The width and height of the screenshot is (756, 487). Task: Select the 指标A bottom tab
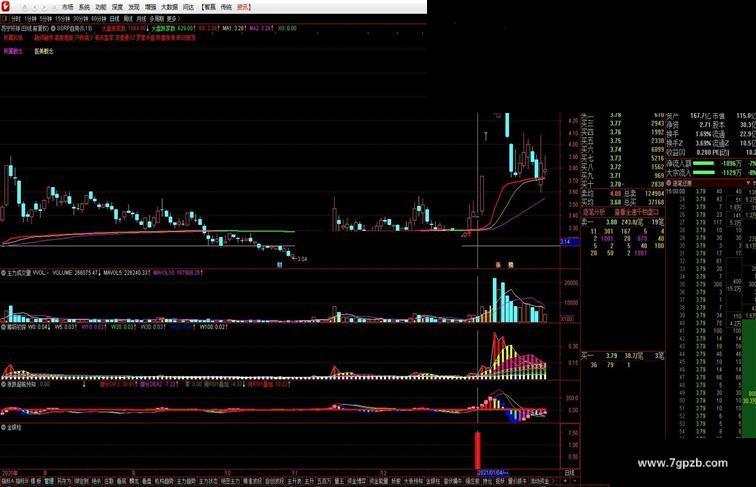point(7,481)
